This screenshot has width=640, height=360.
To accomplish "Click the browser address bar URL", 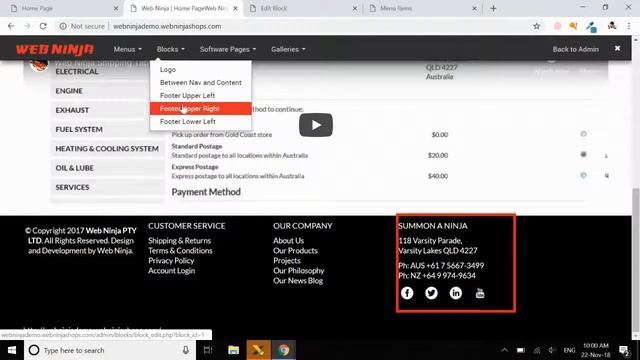I will (x=167, y=26).
